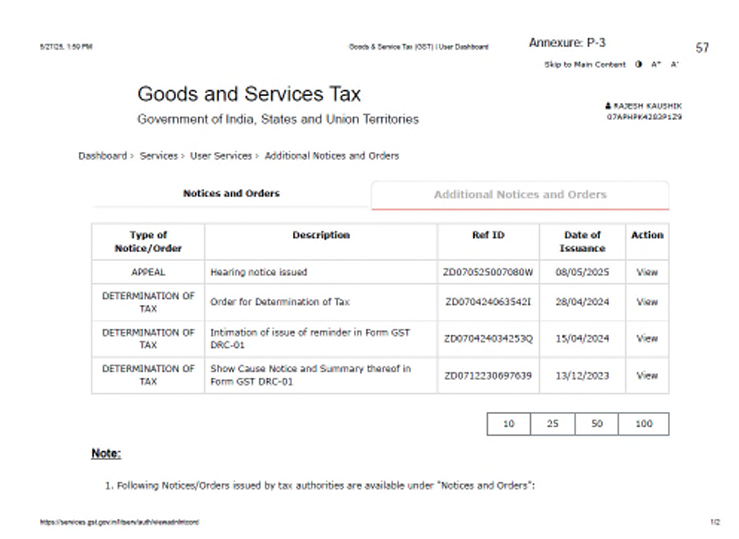View the Hearing notice issued appeal

tap(647, 272)
